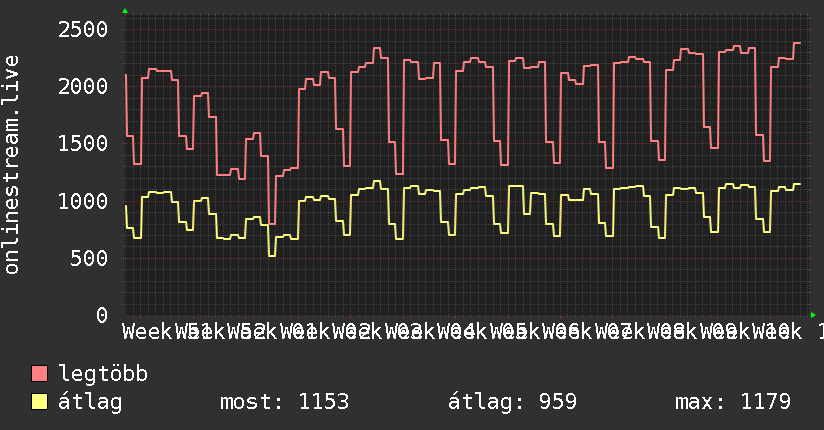This screenshot has width=824, height=430.
Task: Click the 0 y-axis label
Action: click(x=102, y=315)
